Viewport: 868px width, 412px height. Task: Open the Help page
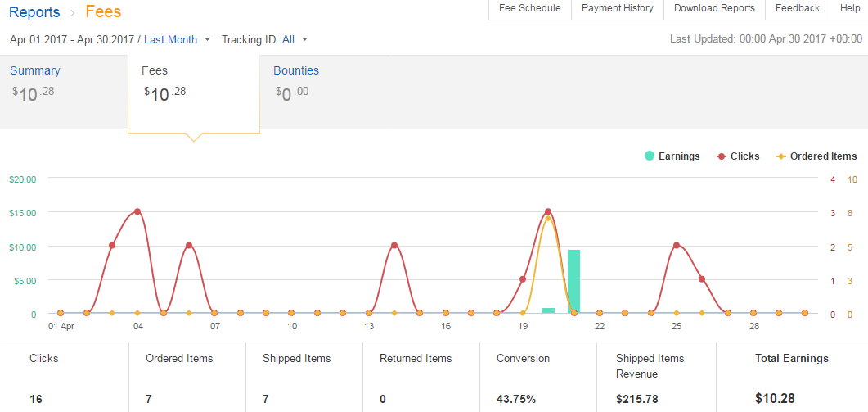tap(850, 8)
